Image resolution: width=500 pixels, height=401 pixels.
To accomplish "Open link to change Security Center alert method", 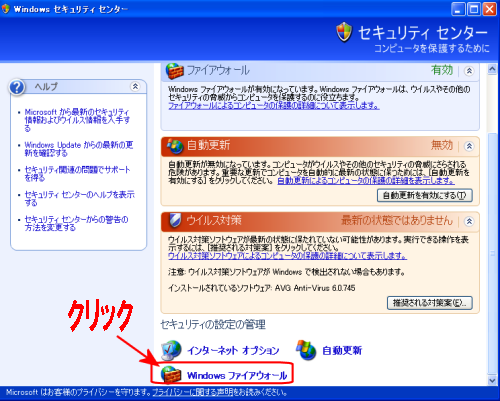I will [76, 224].
